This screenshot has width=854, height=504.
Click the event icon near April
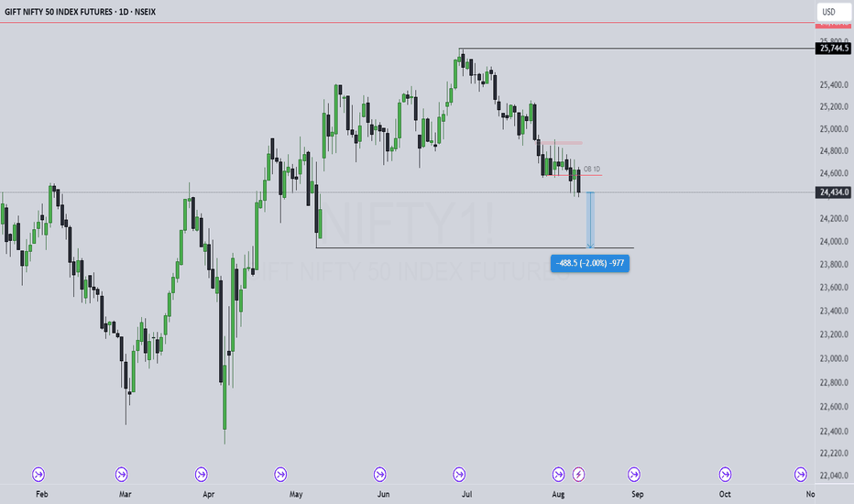click(x=201, y=475)
